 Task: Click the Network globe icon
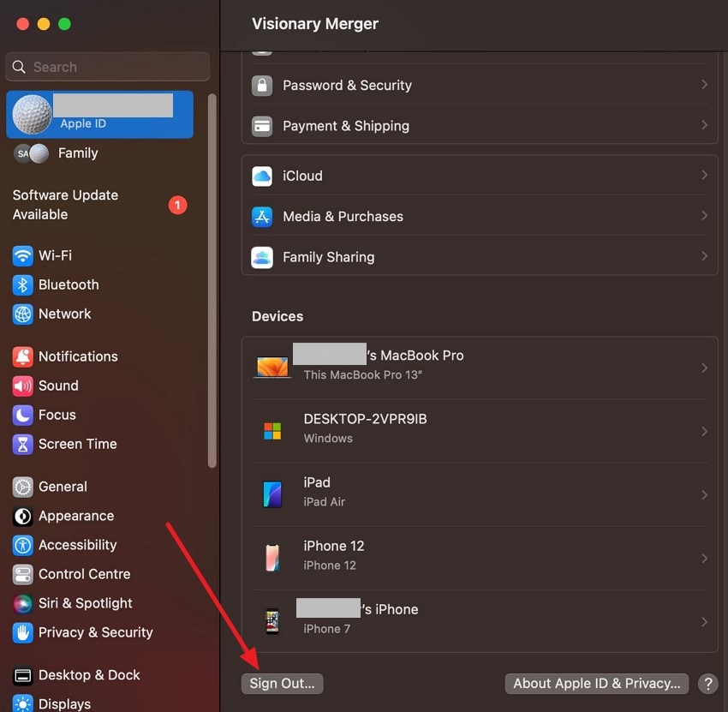pyautogui.click(x=22, y=314)
